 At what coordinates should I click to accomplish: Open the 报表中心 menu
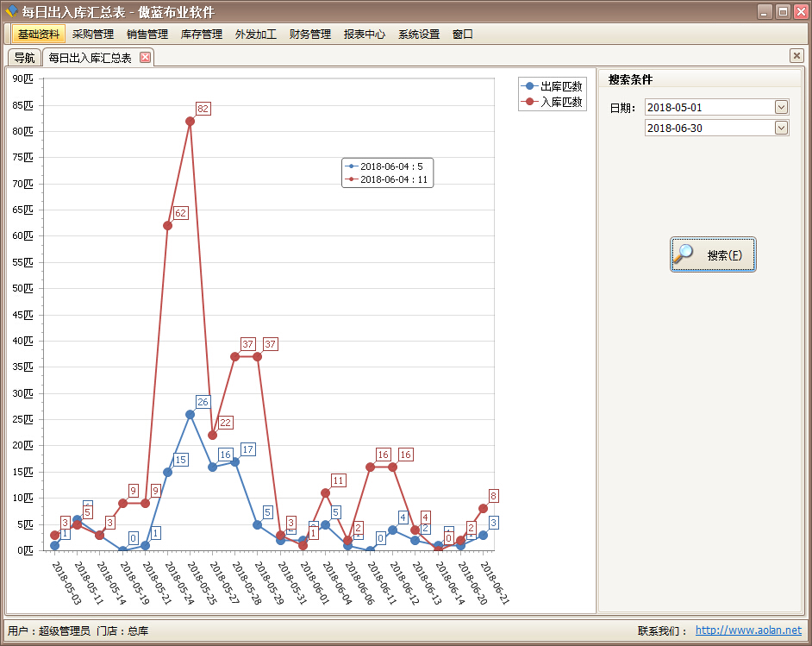(x=365, y=34)
